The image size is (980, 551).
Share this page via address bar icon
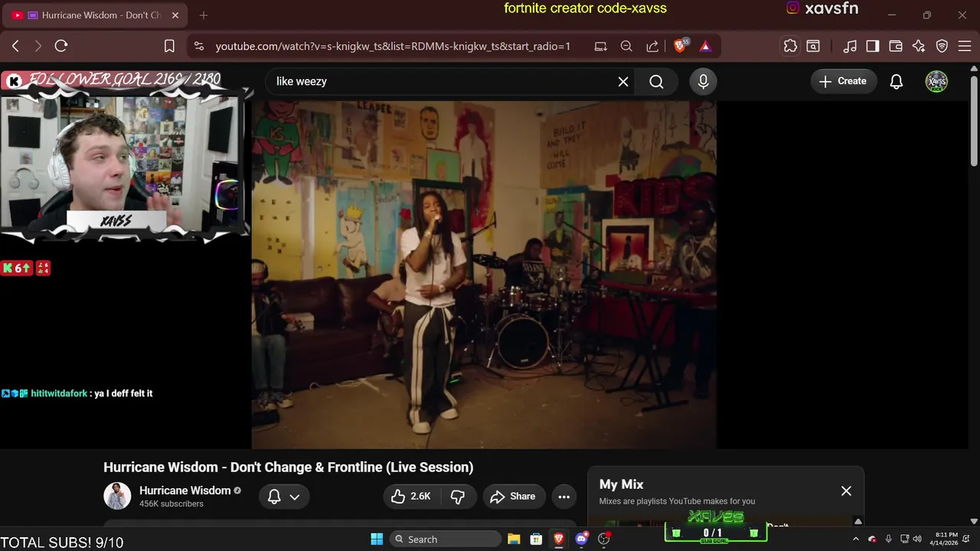652,46
